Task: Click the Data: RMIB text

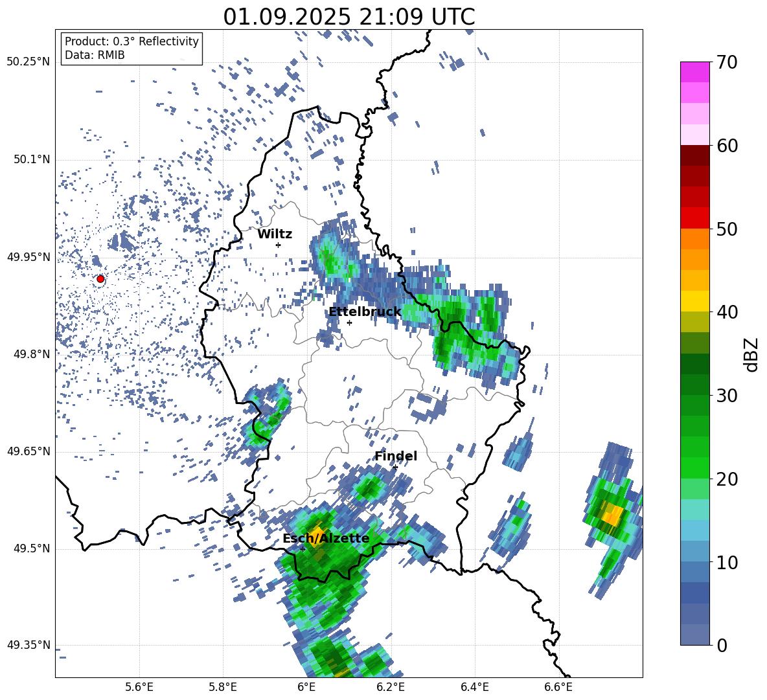Action: coord(95,55)
